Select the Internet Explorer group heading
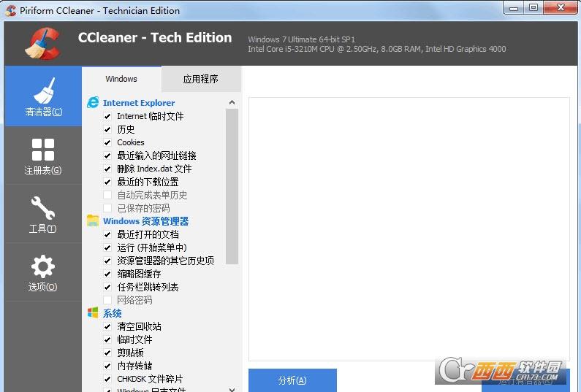Image resolution: width=581 pixels, height=392 pixels. tap(139, 103)
